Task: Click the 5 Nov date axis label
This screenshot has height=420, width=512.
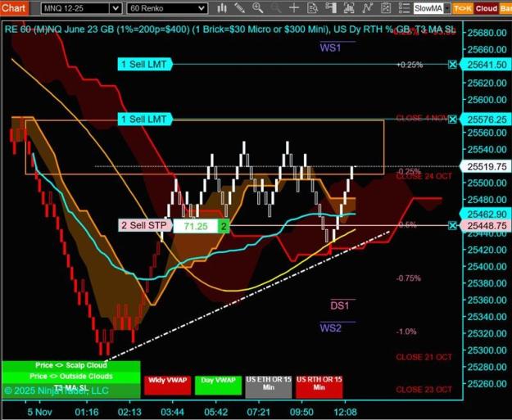Action: (x=39, y=412)
